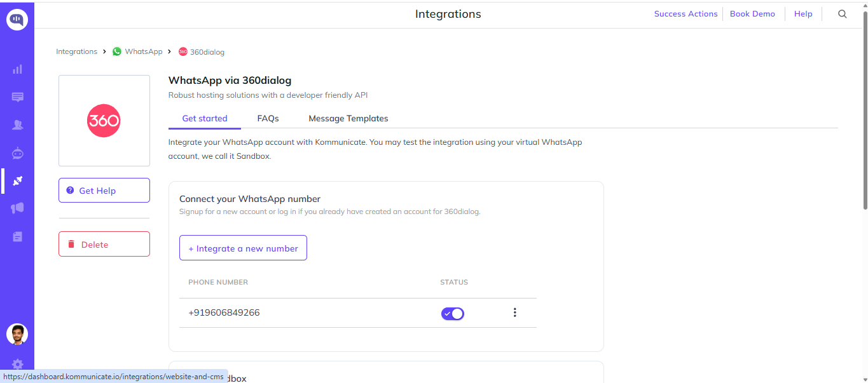Go to WhatsApp in the breadcrumb
868x383 pixels.
coord(144,51)
